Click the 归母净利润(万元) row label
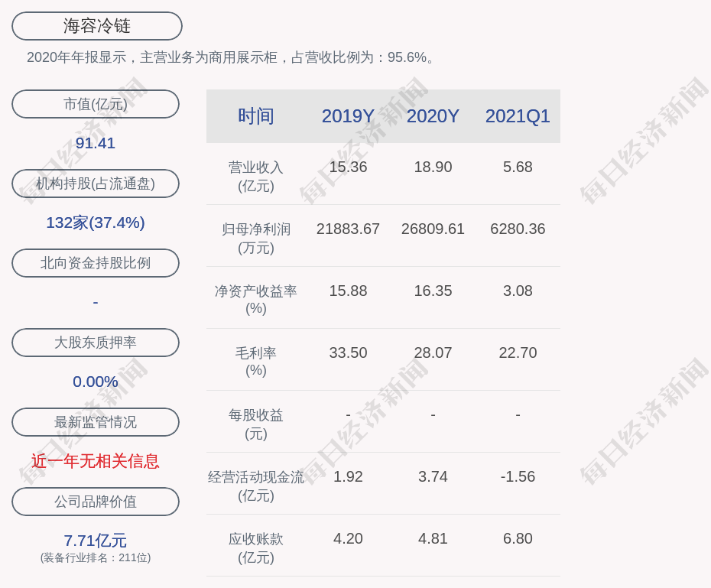The height and width of the screenshot is (588, 711). pos(256,239)
